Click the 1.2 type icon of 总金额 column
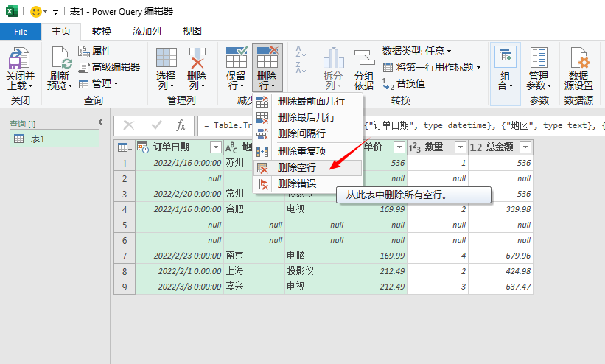605x364 pixels. (x=476, y=147)
